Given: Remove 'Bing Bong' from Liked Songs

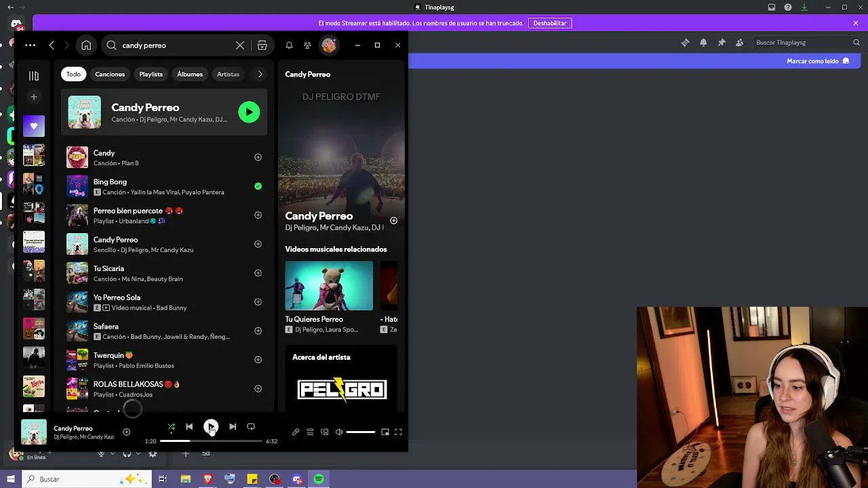Looking at the screenshot, I should coord(258,186).
